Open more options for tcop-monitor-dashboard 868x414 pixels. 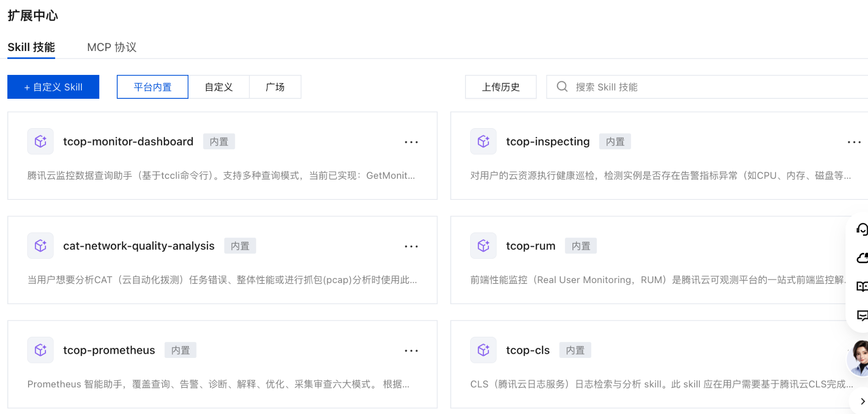click(x=411, y=142)
